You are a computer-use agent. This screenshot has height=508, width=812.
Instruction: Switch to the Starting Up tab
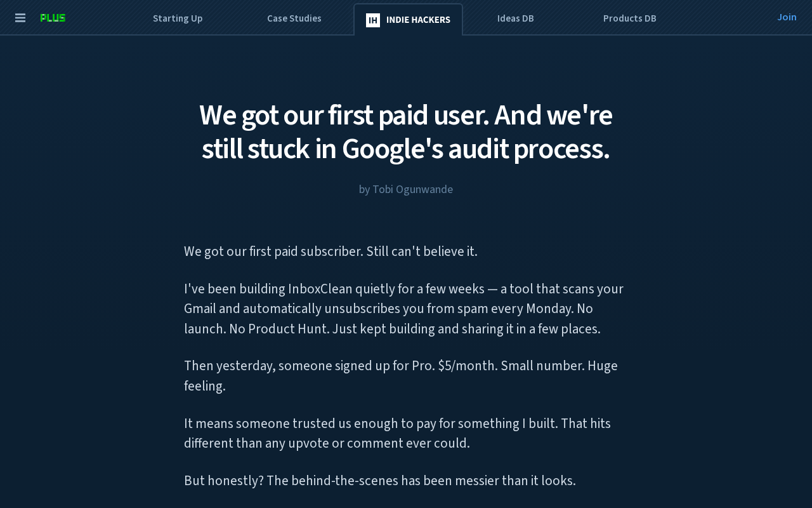click(178, 18)
